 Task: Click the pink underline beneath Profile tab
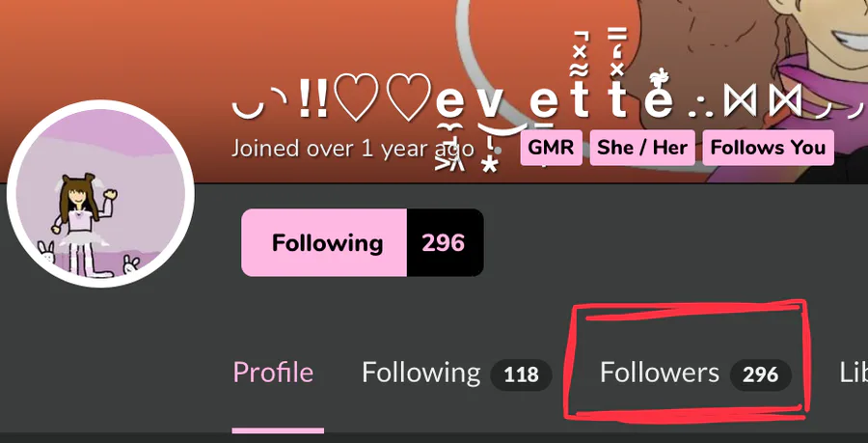[x=278, y=430]
